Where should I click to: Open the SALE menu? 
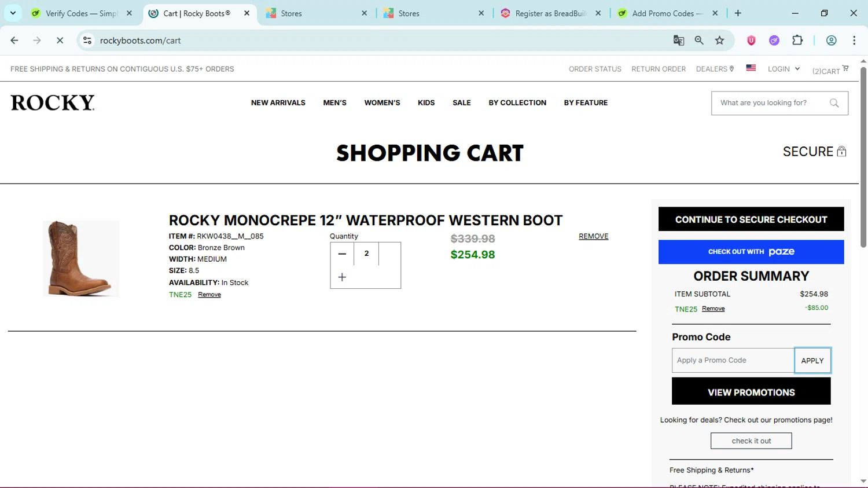[x=462, y=103]
